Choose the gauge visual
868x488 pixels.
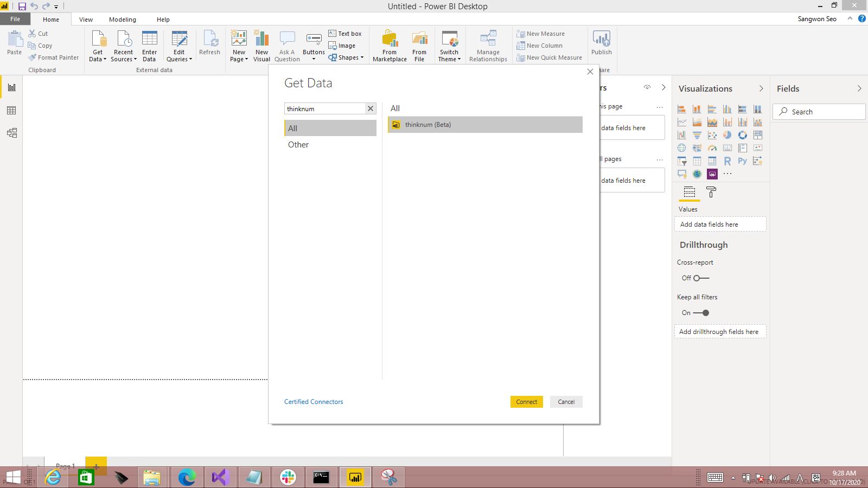click(x=712, y=148)
